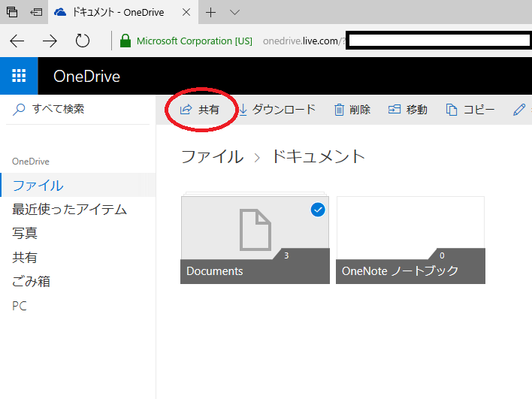The image size is (532, 399).
Task: Refresh the page
Action: point(83,41)
